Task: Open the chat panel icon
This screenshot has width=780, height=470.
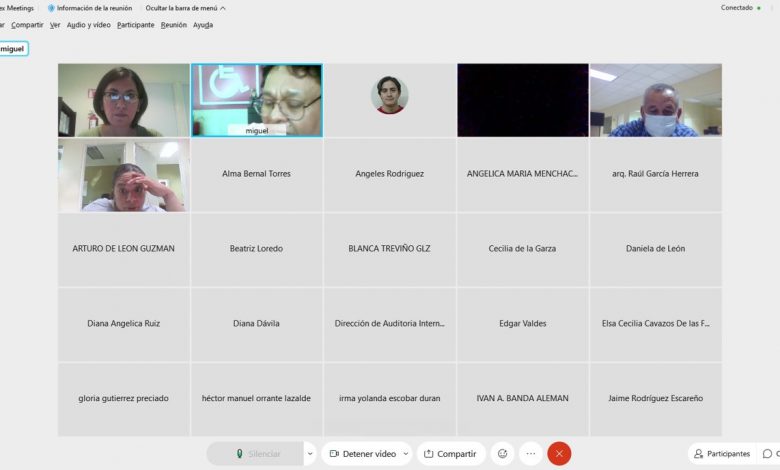Action: tap(767, 454)
